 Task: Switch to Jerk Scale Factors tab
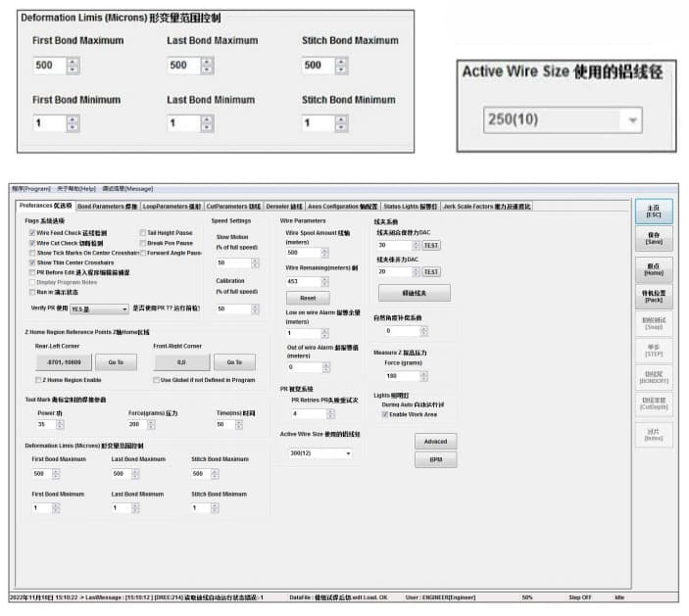(x=487, y=207)
